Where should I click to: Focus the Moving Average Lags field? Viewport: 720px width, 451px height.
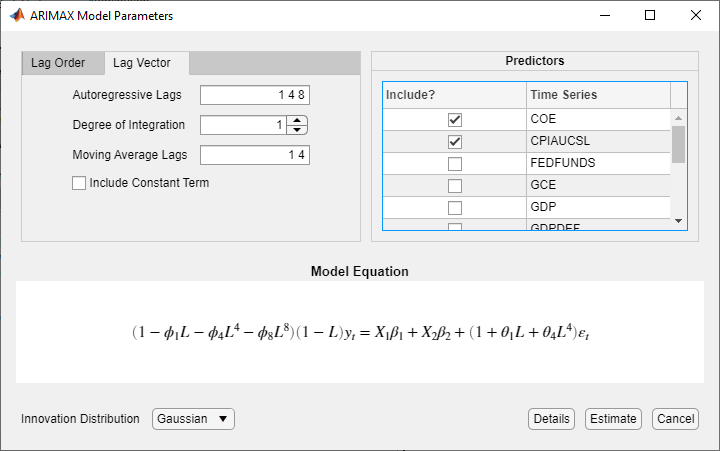[x=254, y=155]
